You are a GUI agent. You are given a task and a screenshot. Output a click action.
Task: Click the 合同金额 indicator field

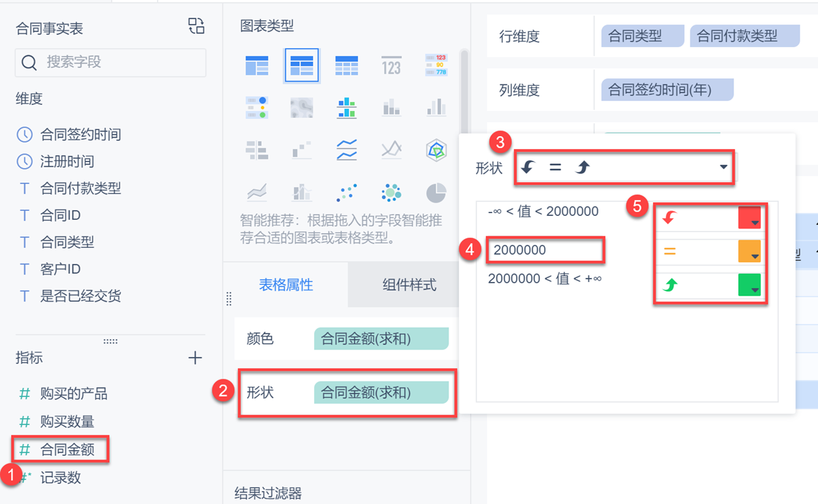[67, 450]
